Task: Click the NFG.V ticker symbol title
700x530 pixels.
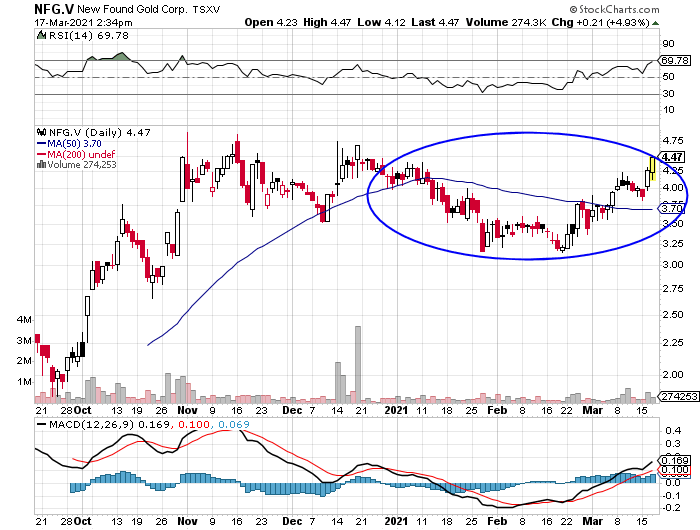Action: tap(54, 8)
